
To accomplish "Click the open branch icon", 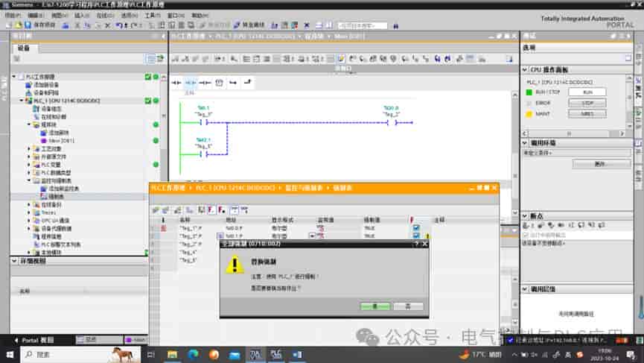I will point(233,83).
